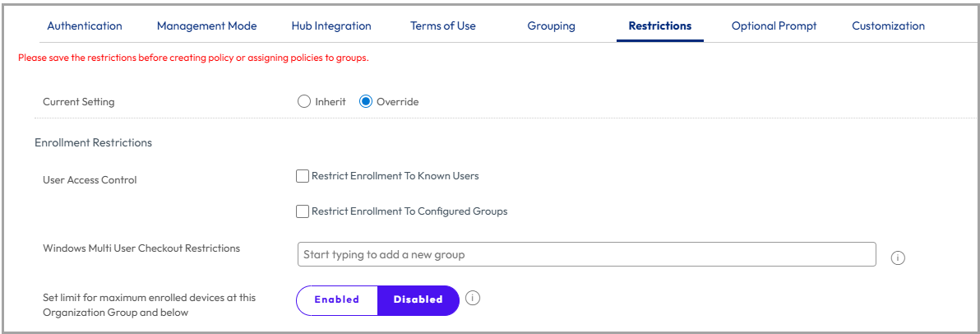Image resolution: width=980 pixels, height=334 pixels.
Task: Click the Enrollment Restrictions heading
Action: click(x=93, y=142)
